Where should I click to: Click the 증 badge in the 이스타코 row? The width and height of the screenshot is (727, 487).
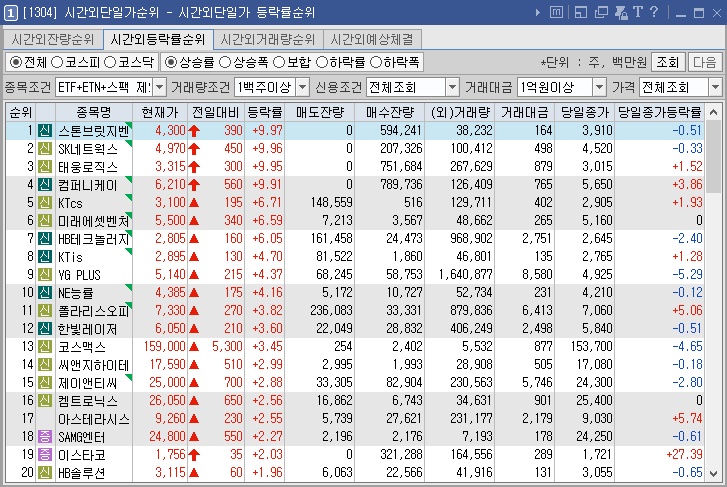coord(45,455)
